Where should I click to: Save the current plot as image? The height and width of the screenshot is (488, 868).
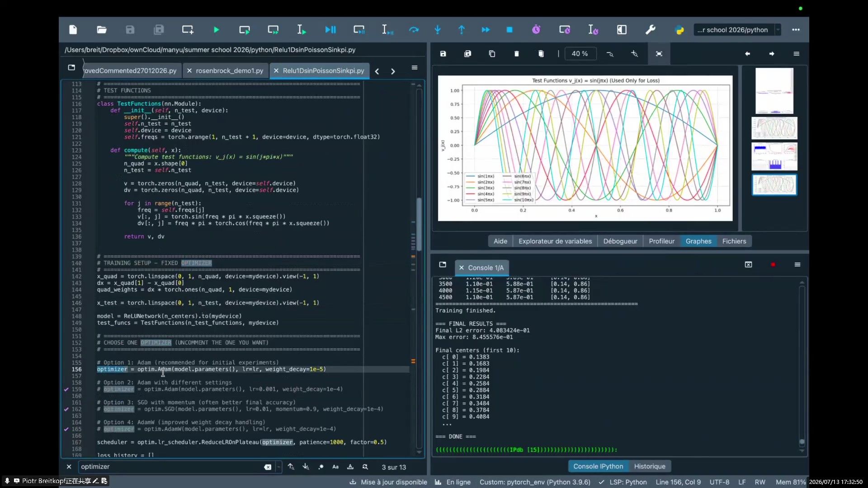coord(443,54)
